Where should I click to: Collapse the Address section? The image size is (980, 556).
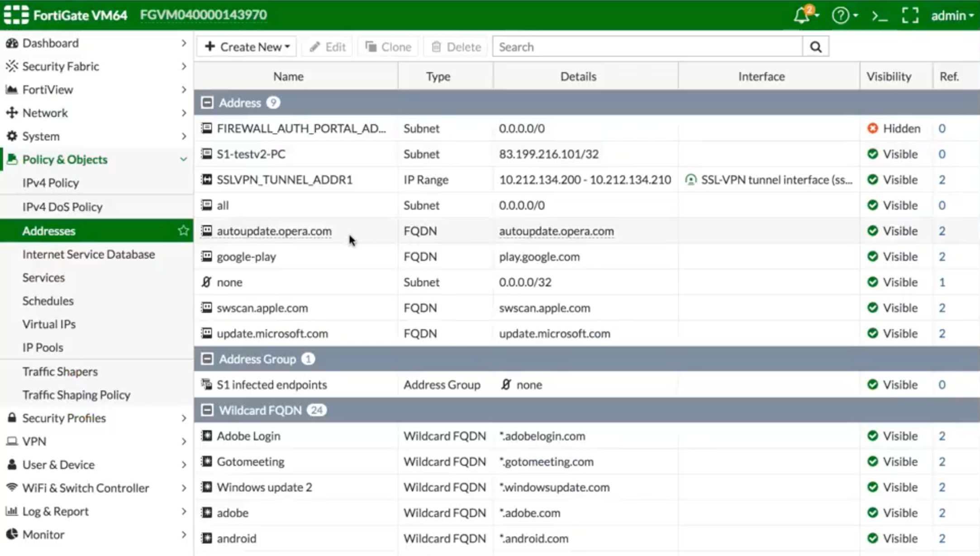point(207,103)
